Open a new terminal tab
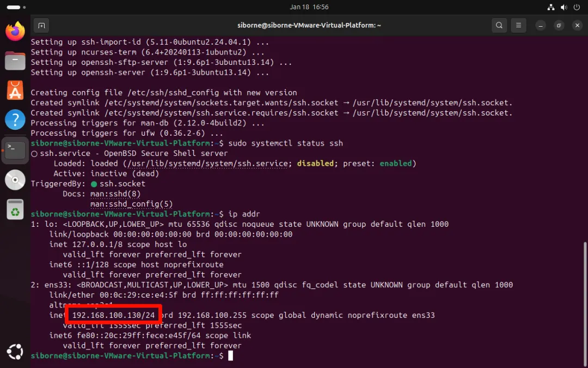The height and width of the screenshot is (368, 588). pos(41,26)
